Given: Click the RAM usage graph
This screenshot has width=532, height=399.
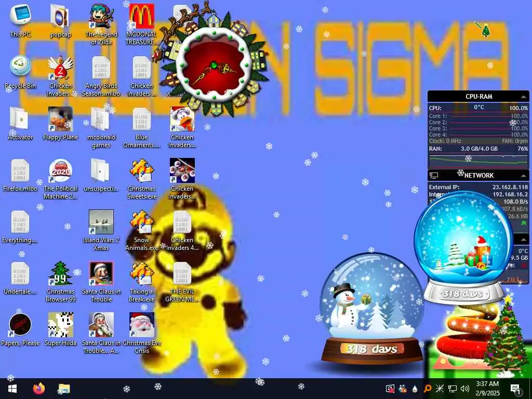Looking at the screenshot, I should [x=478, y=161].
